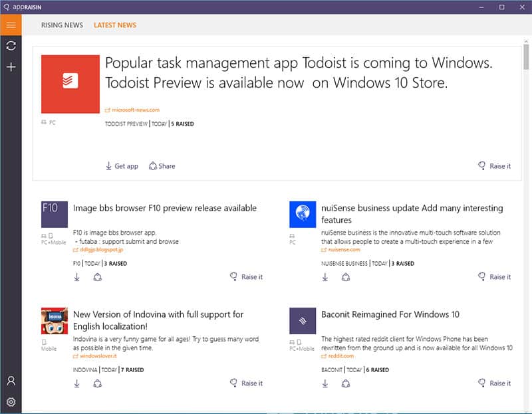Download the Indovina game

click(x=77, y=383)
